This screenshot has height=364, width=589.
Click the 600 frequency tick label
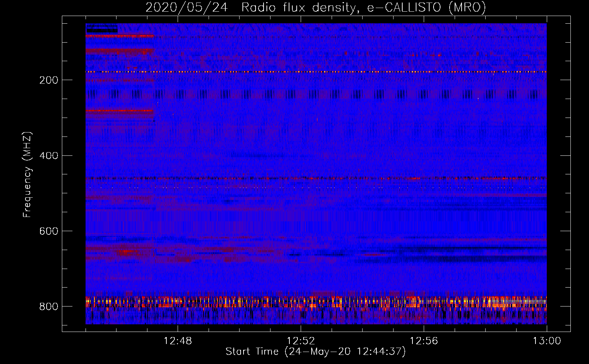tap(49, 231)
